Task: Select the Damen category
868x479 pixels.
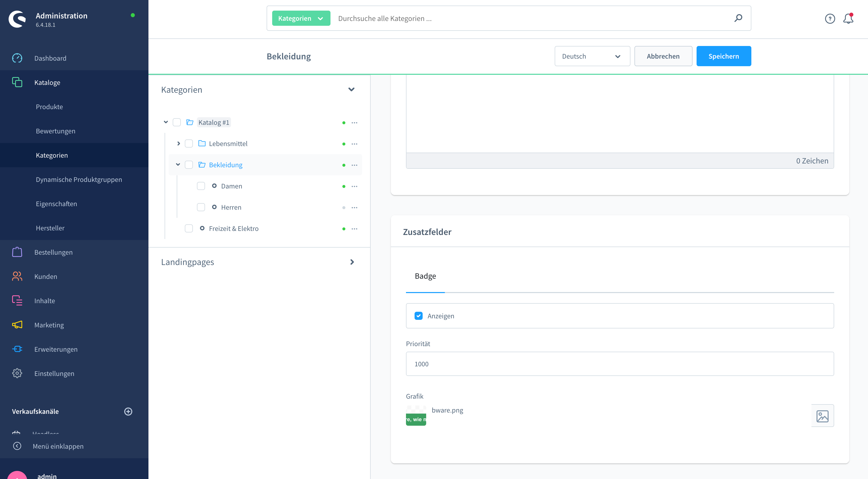Action: [232, 186]
